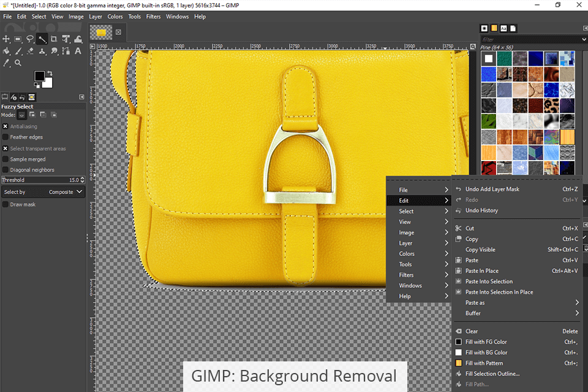Select the Crop tool
The width and height of the screenshot is (588, 392).
(x=54, y=39)
